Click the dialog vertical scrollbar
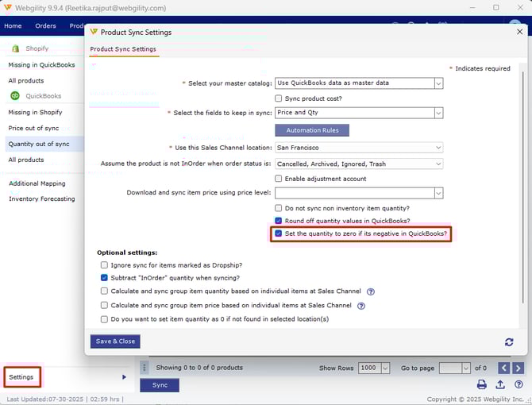 point(522,187)
